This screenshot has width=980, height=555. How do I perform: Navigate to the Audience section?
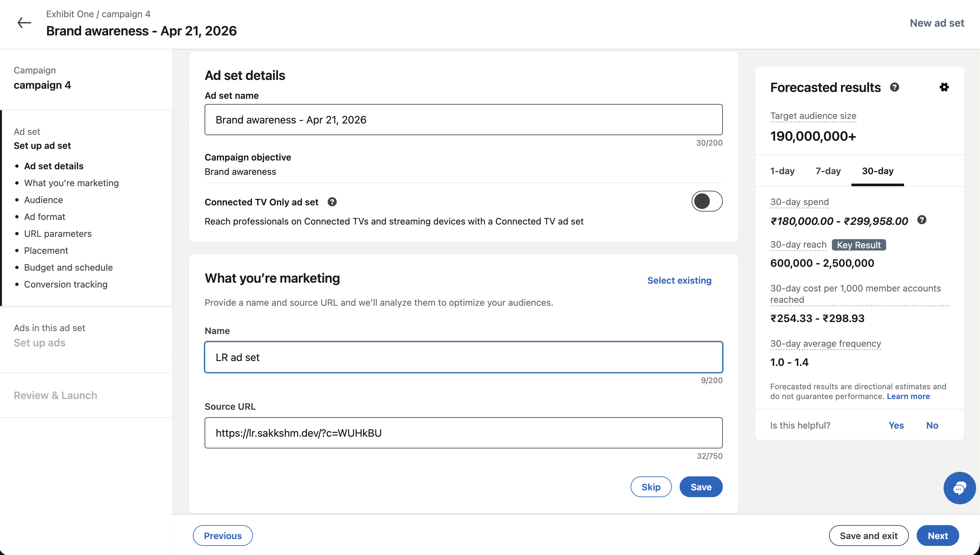pos(43,200)
